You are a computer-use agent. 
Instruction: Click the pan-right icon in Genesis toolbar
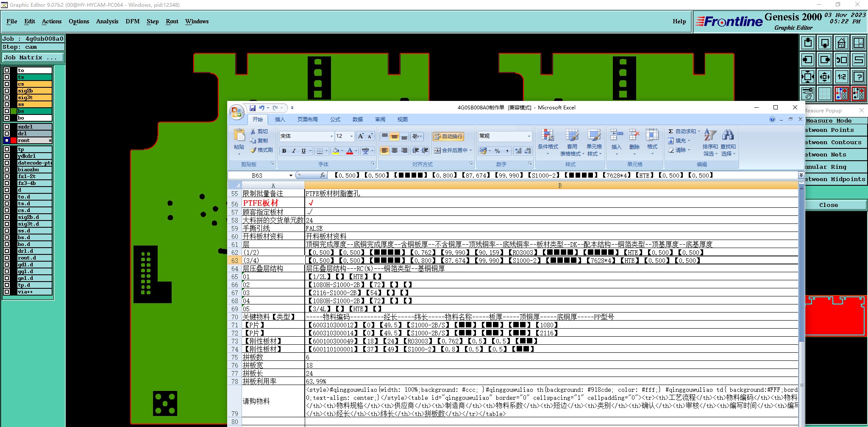click(x=825, y=60)
